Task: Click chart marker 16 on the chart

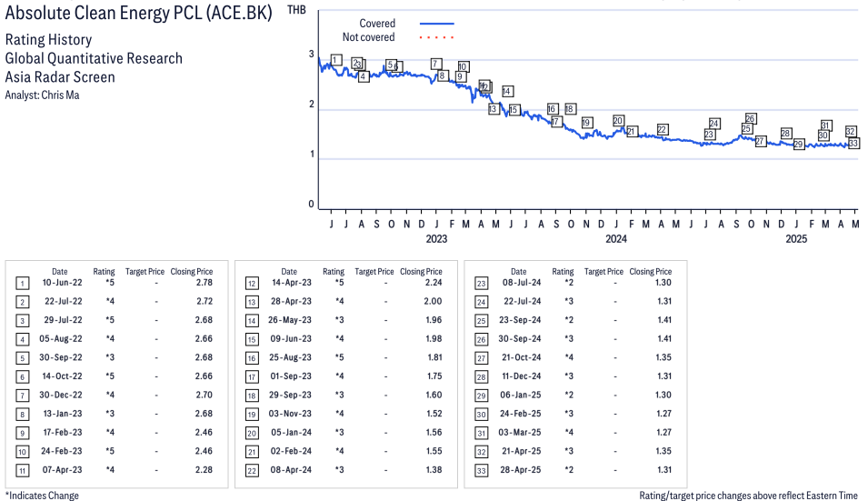Action: coord(552,109)
